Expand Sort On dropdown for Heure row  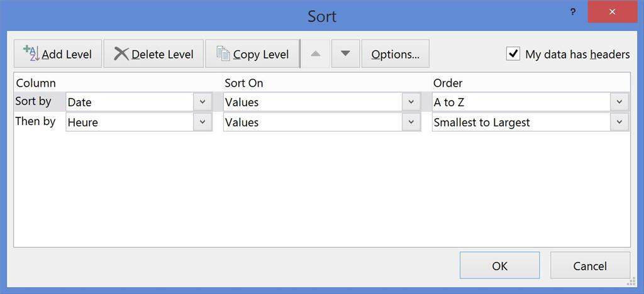click(411, 122)
